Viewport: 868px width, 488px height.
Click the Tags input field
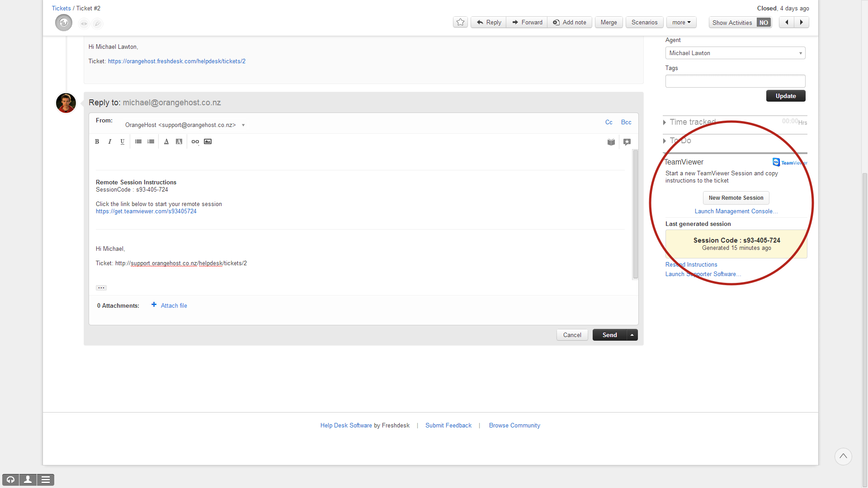(x=735, y=81)
